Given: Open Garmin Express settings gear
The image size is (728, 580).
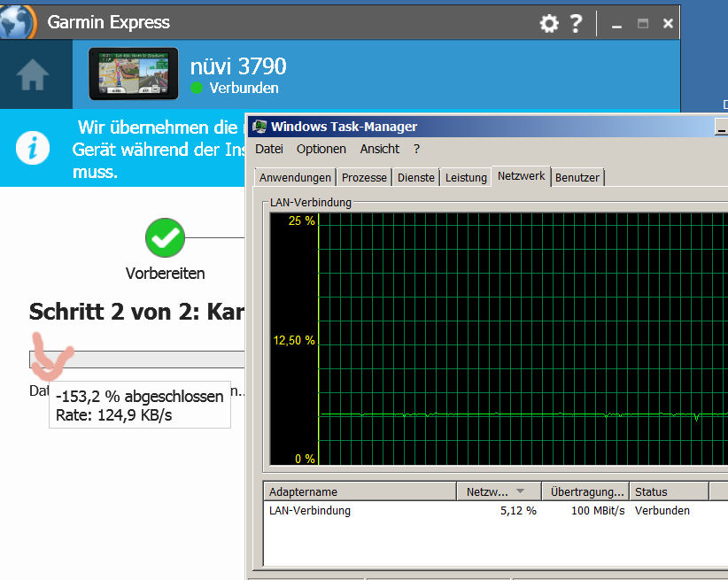Looking at the screenshot, I should (549, 23).
